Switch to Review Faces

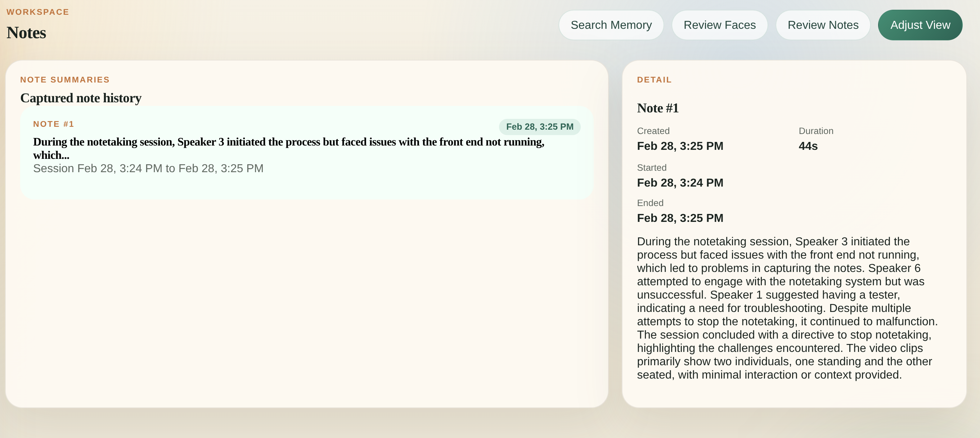(x=719, y=25)
